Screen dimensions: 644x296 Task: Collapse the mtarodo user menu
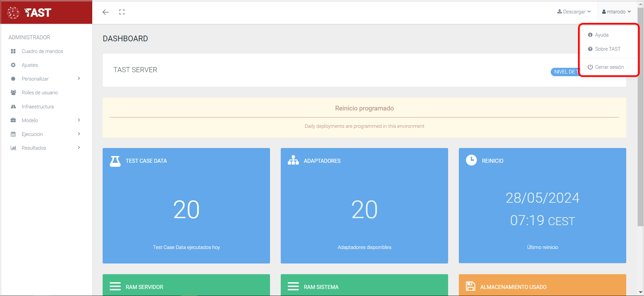tap(616, 12)
